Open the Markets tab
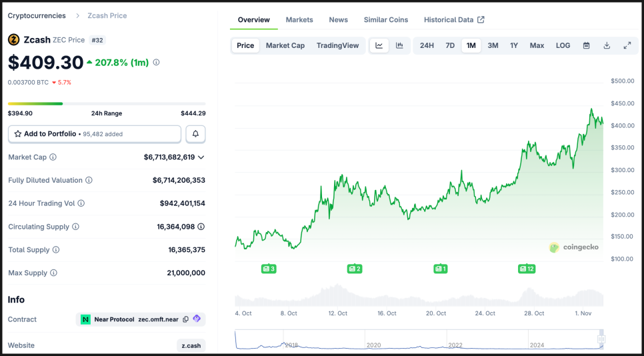Screen dimensions: 644x356 pos(299,19)
